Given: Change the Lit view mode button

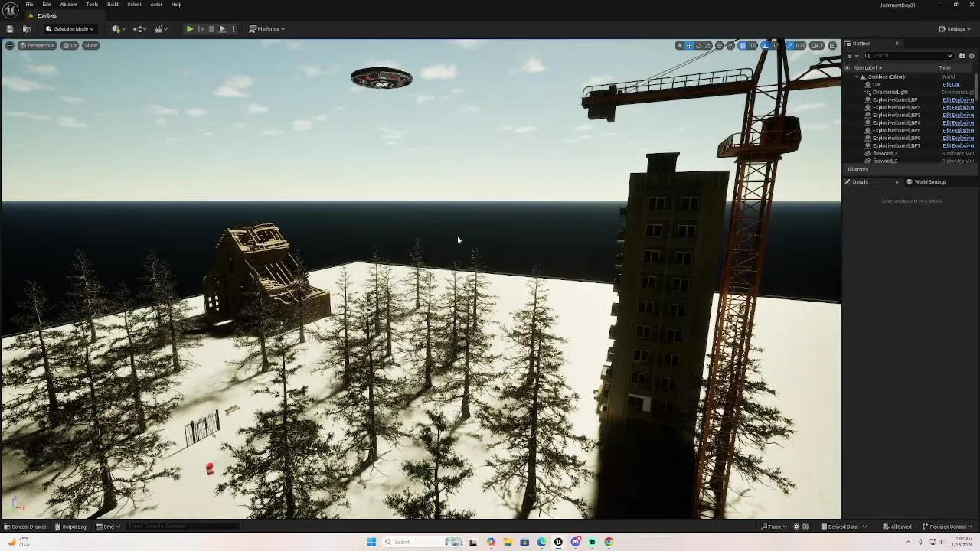Looking at the screenshot, I should pos(70,45).
